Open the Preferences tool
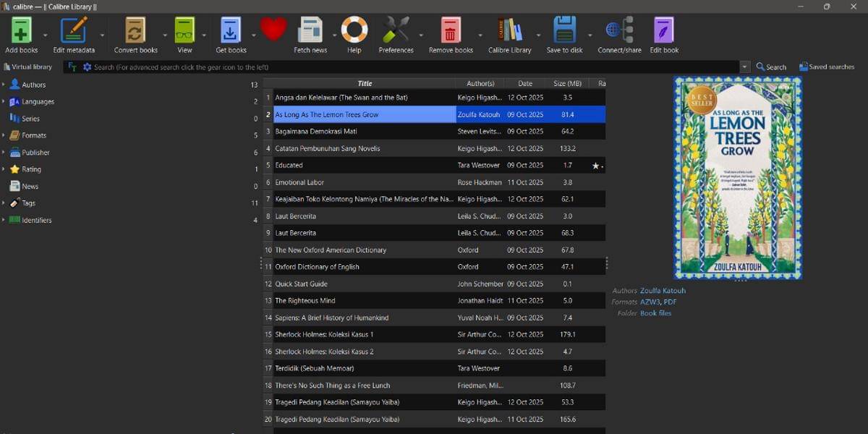Screen dimensions: 868x434 click(396, 30)
